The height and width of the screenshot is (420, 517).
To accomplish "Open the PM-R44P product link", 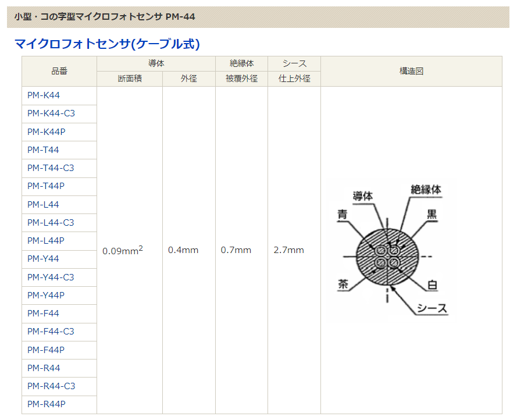I will [47, 404].
